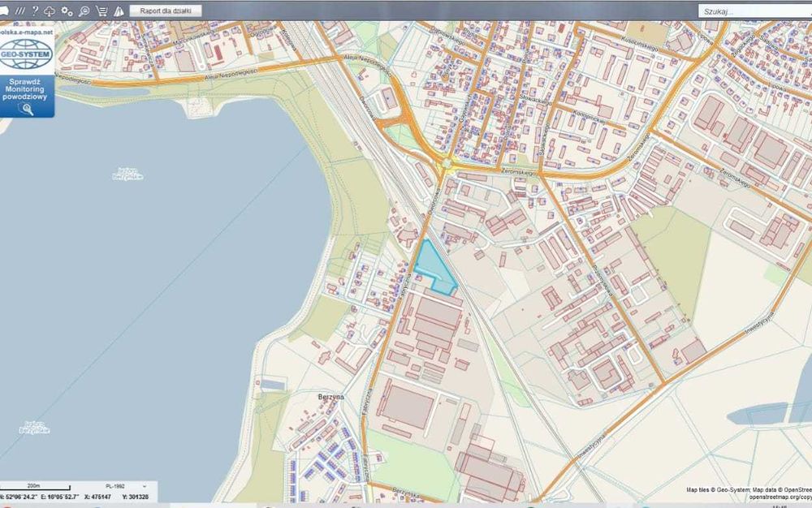Click the Berzyna place label

(x=331, y=397)
